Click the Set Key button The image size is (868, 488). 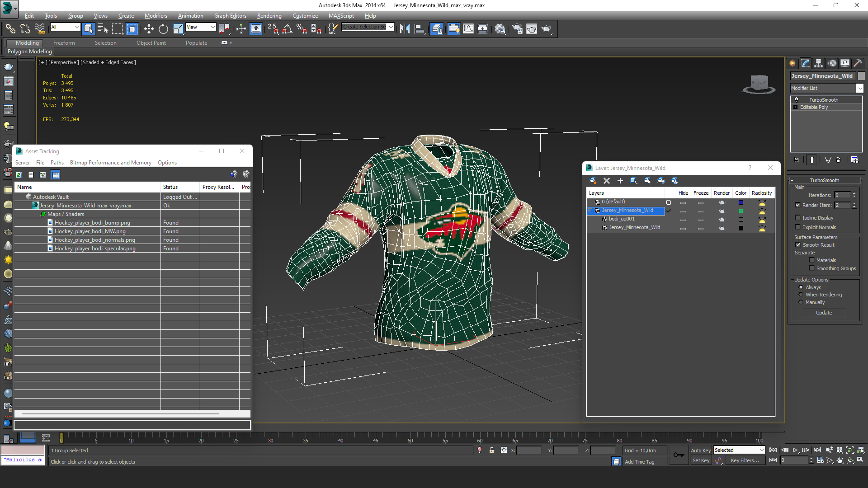click(x=701, y=460)
